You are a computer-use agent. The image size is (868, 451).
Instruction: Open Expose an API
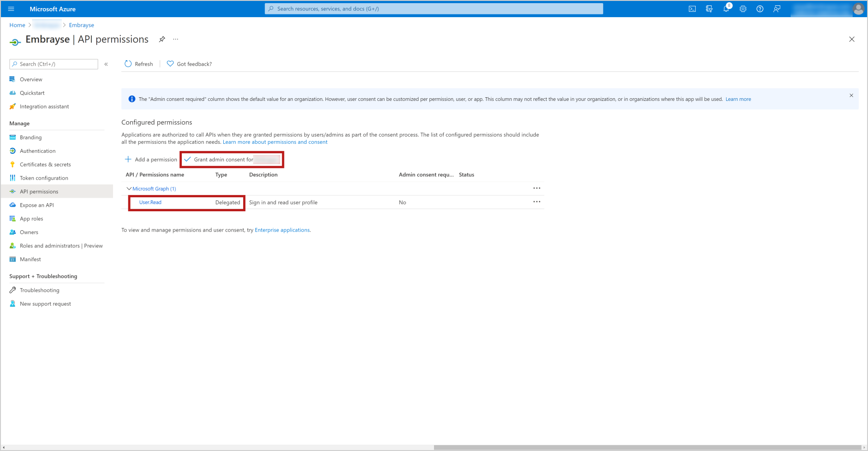tap(37, 205)
